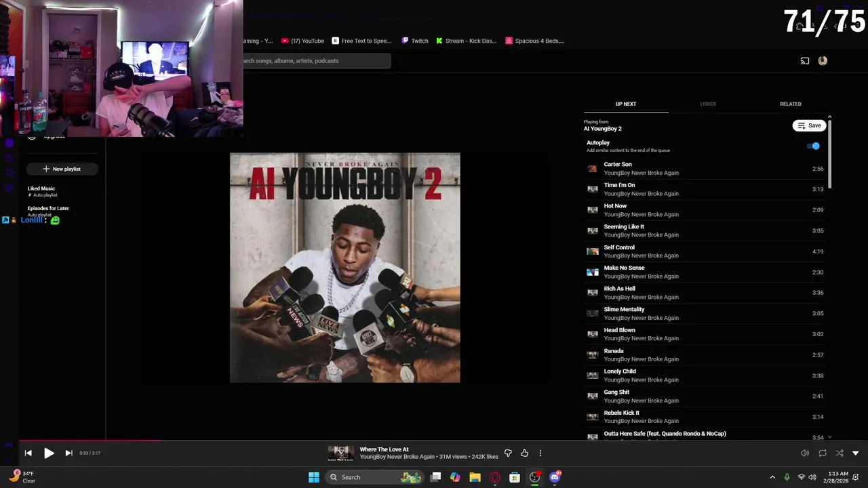868x488 pixels.
Task: Open the clock showing 1:13 AM
Action: (837, 477)
